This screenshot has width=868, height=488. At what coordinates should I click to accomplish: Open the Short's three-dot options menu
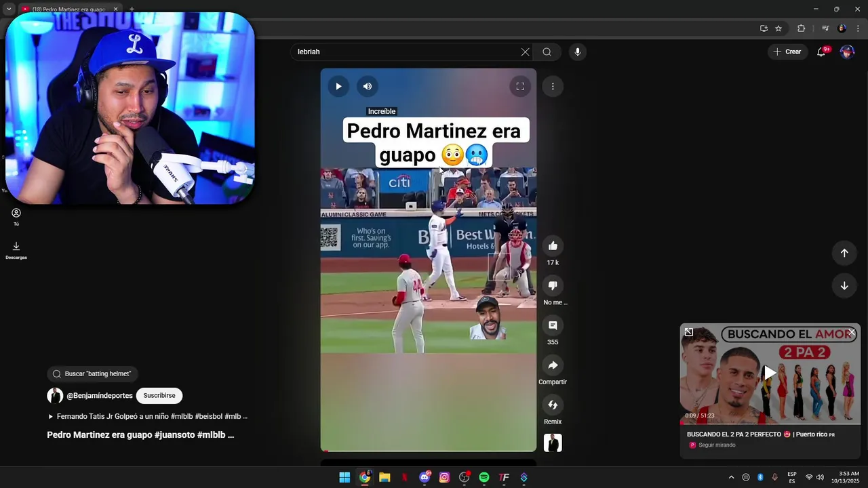click(x=553, y=86)
